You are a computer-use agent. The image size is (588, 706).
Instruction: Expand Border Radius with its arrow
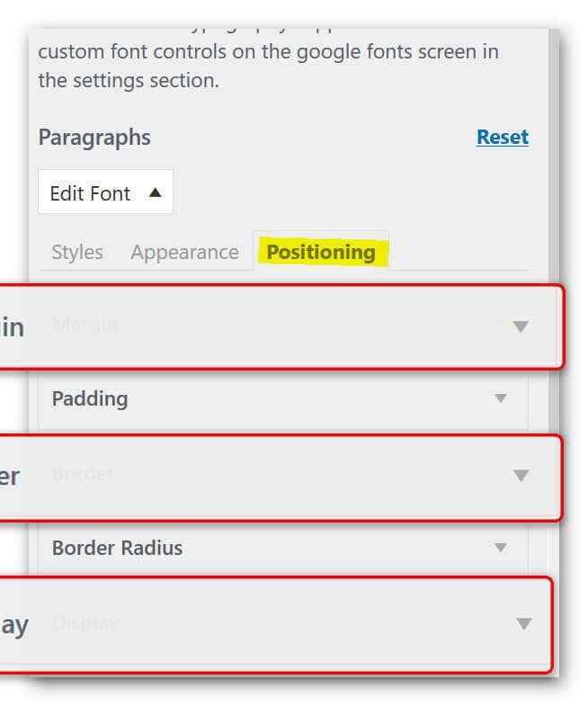tap(500, 547)
